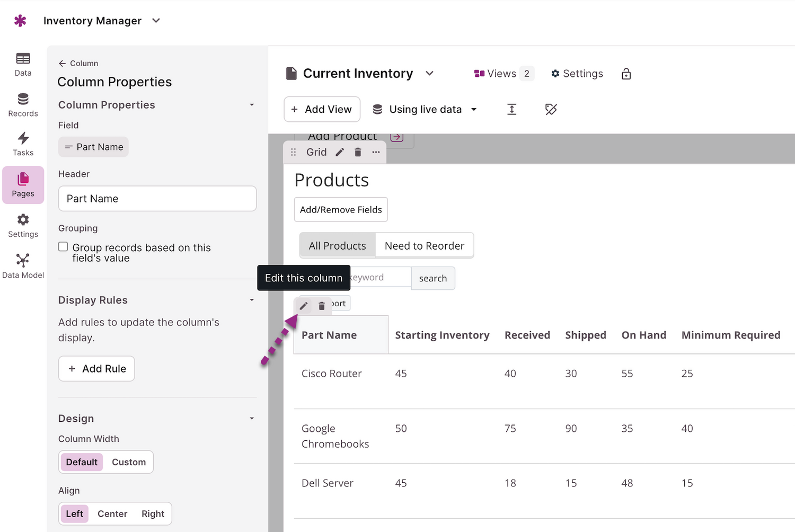Click the Grid view trash icon
Viewport: 795px width, 532px height.
click(x=358, y=152)
